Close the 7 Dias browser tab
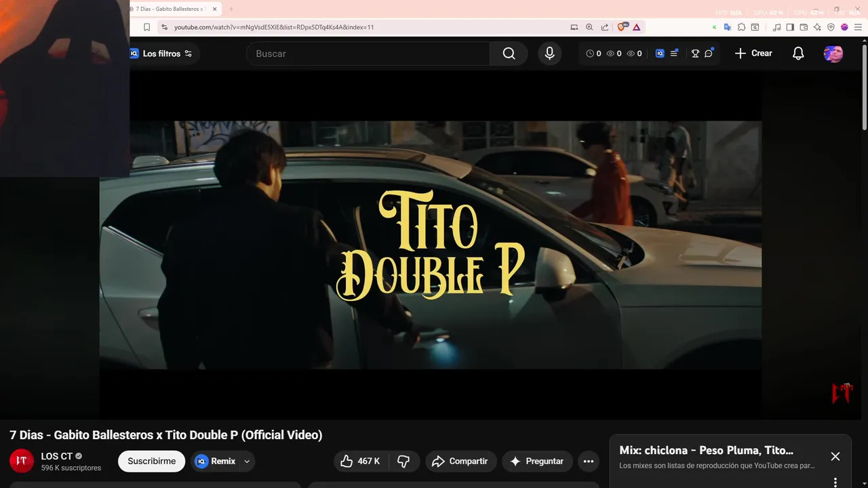This screenshot has height=488, width=868. click(215, 9)
